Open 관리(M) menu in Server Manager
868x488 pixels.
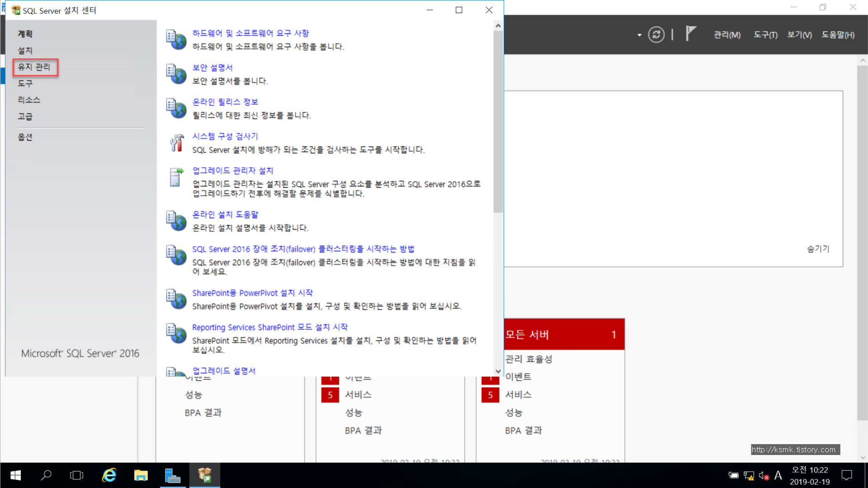(x=727, y=35)
